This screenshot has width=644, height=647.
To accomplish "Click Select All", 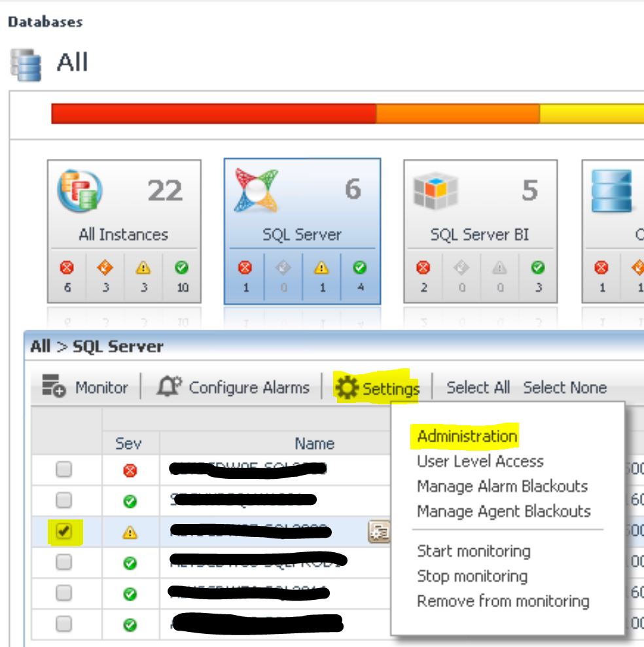I will (x=478, y=387).
